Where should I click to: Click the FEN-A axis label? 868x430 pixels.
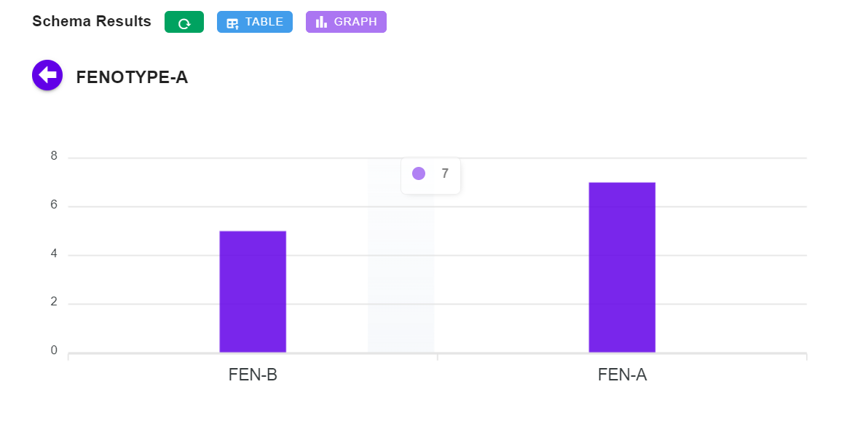coord(622,375)
